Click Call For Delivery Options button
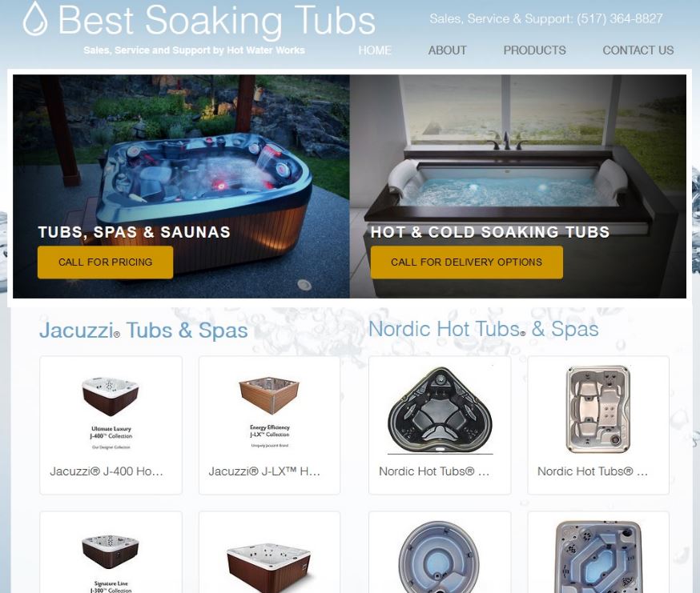 click(466, 262)
